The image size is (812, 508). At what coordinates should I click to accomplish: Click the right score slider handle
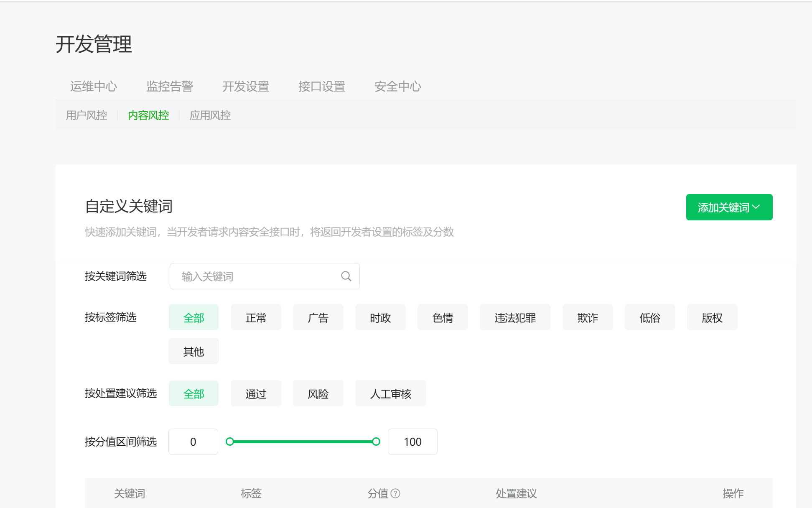[x=376, y=442]
